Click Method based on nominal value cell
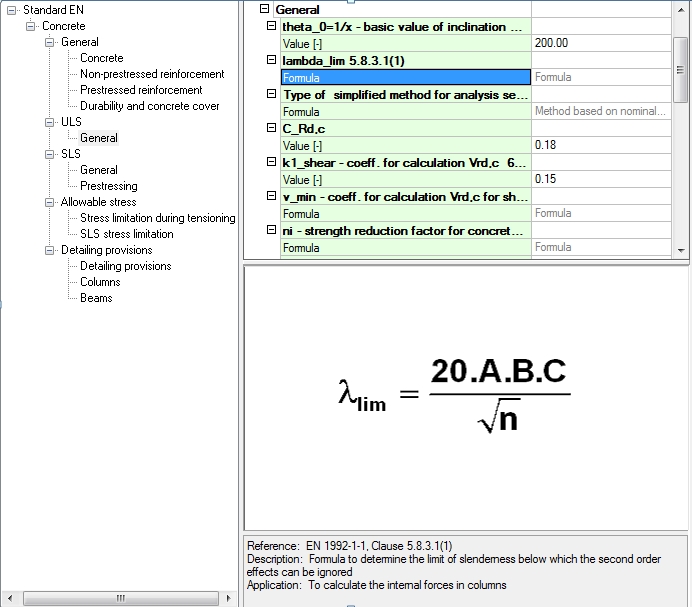This screenshot has height=607, width=692. coord(601,111)
